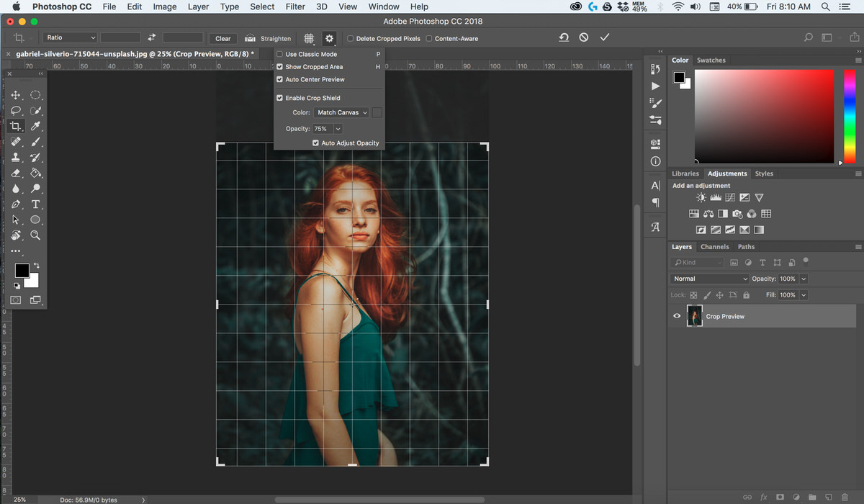Select the Brush tool
The image size is (864, 504).
tap(35, 142)
